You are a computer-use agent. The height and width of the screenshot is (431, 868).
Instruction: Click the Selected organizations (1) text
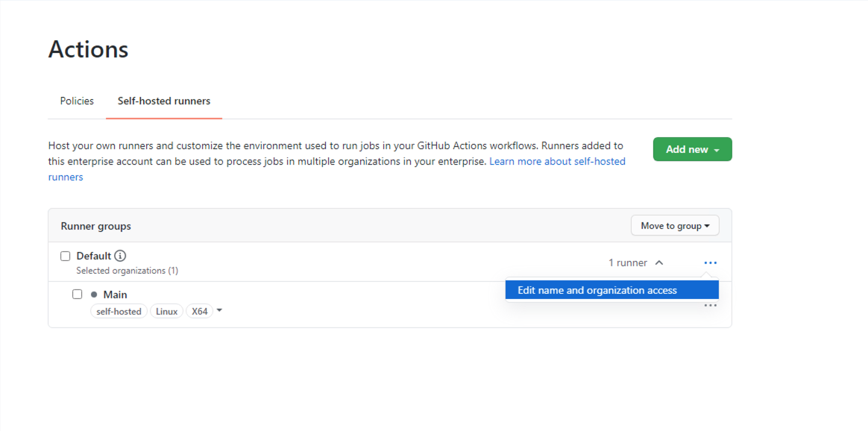coord(127,270)
